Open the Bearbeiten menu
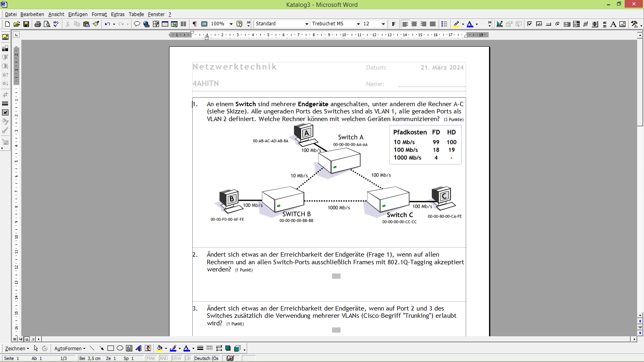The height and width of the screenshot is (362, 644). [x=32, y=14]
